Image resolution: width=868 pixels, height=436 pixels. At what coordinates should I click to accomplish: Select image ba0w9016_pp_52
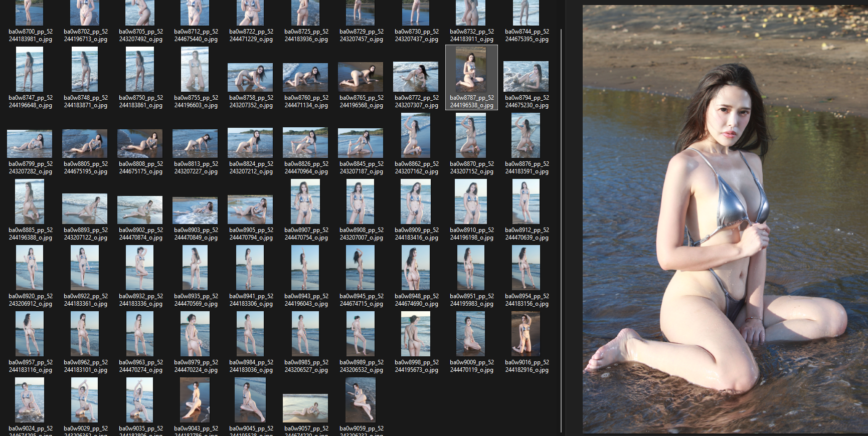[526, 334]
